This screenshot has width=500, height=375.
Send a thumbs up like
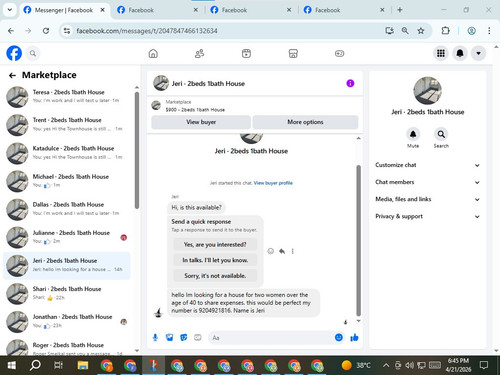pyautogui.click(x=354, y=338)
